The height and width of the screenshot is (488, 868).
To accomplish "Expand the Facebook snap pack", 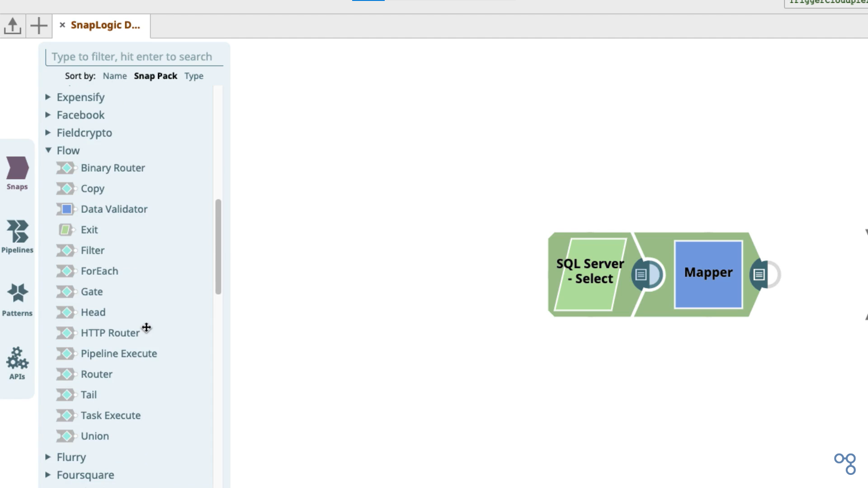I will click(x=48, y=115).
